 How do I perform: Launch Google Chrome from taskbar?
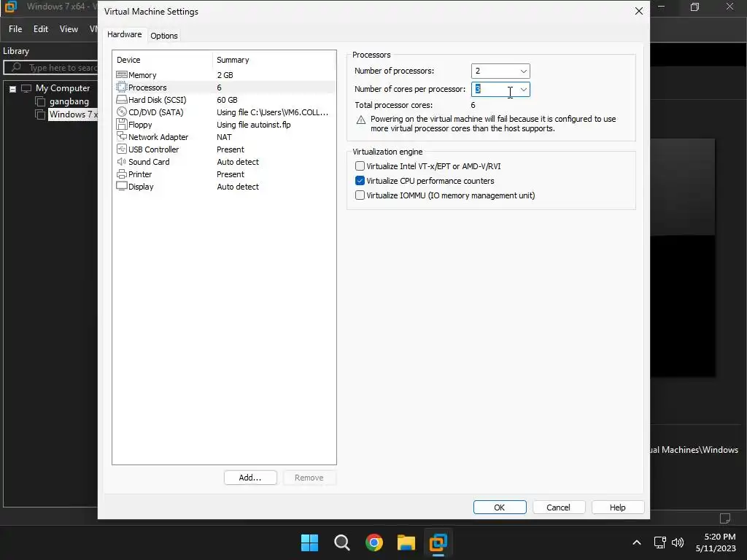(374, 542)
